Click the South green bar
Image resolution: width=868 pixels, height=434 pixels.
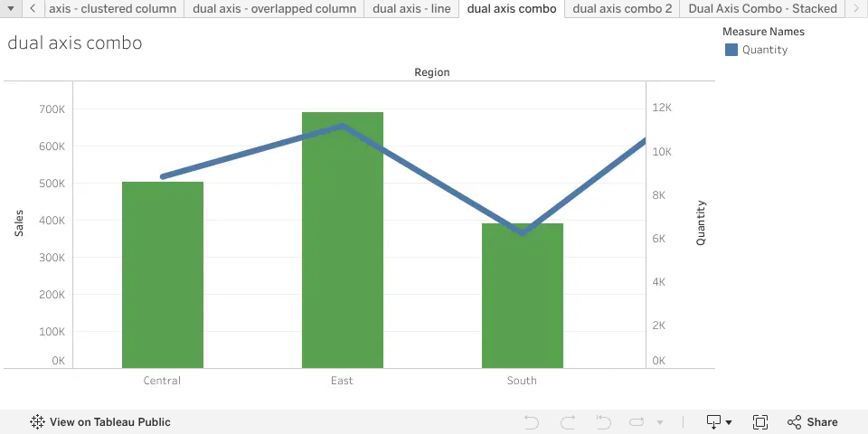click(x=522, y=296)
